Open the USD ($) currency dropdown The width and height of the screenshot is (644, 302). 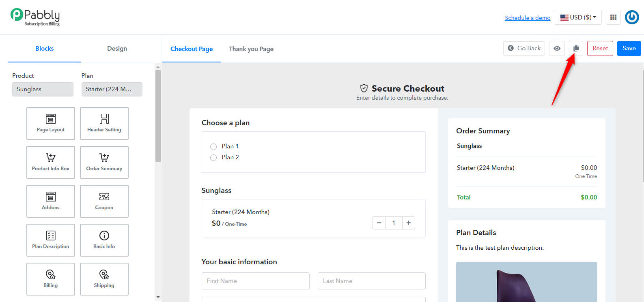578,17
